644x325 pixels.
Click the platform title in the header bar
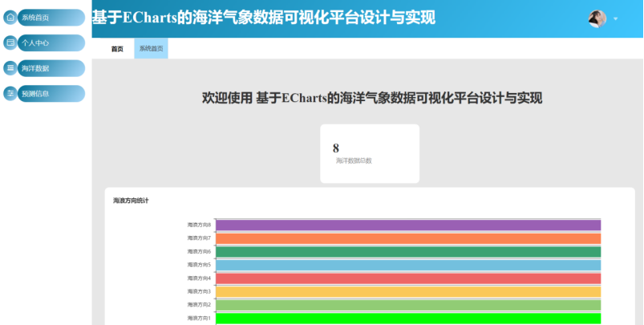pyautogui.click(x=263, y=18)
